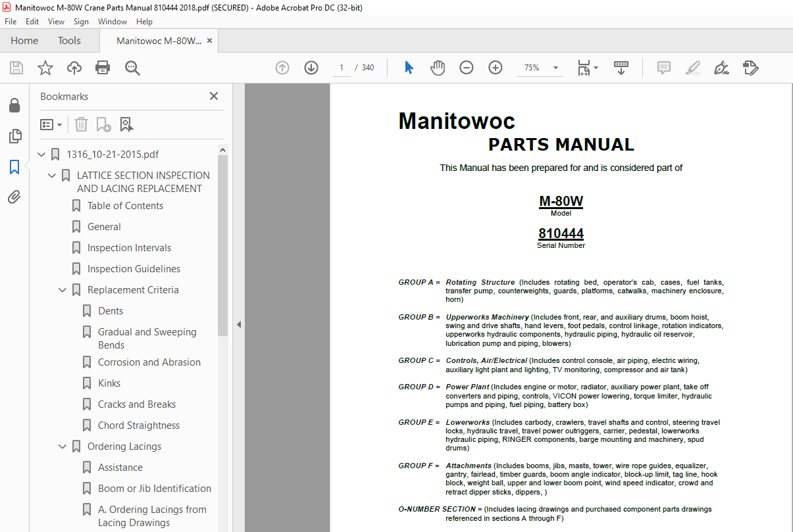Viewport: 793px width, 532px height.
Task: Open the Edit menu
Action: (32, 22)
